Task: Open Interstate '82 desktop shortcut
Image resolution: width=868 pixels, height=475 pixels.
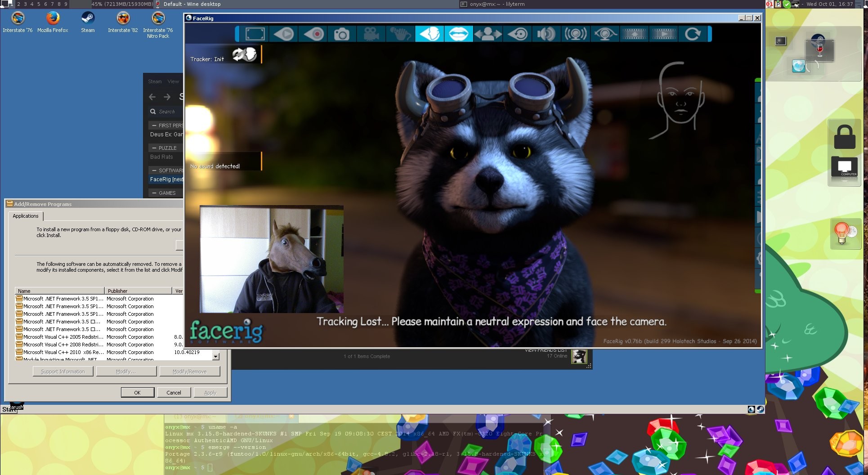Action: (x=123, y=22)
